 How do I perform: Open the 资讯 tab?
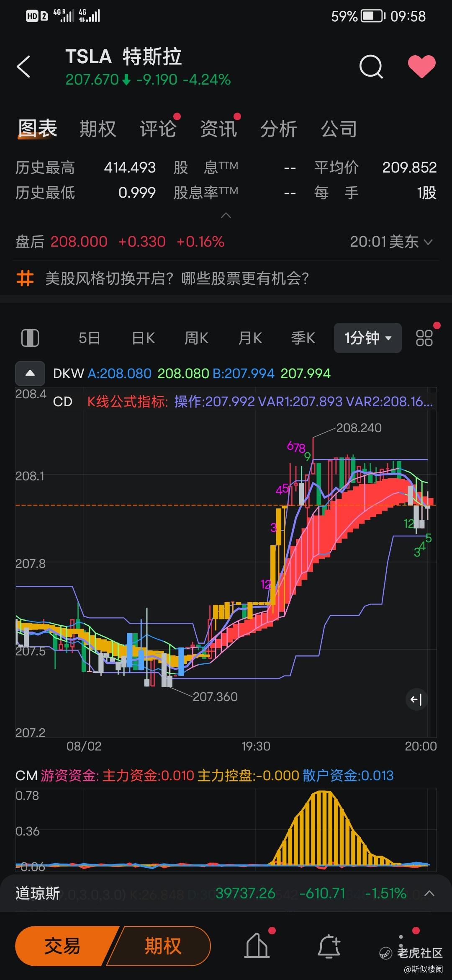[218, 129]
